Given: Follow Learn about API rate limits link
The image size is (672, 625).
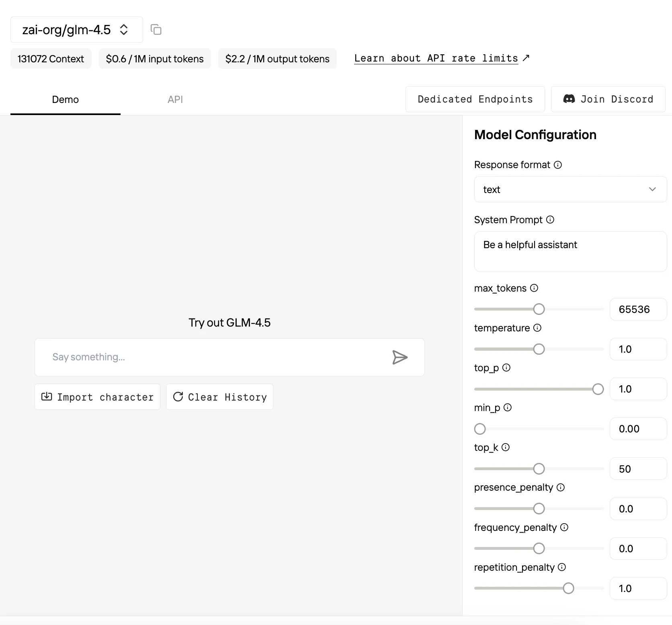Looking at the screenshot, I should 436,58.
